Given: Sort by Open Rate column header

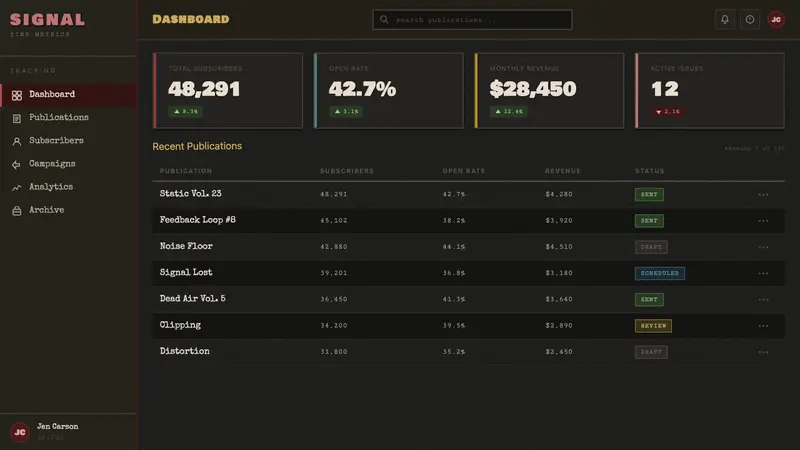Looking at the screenshot, I should 464,171.
